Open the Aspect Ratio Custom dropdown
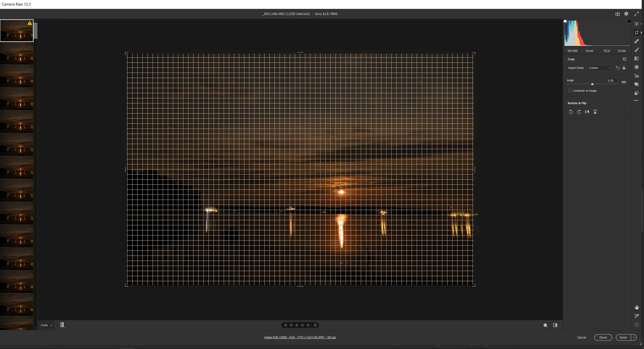The height and width of the screenshot is (349, 644). point(600,68)
